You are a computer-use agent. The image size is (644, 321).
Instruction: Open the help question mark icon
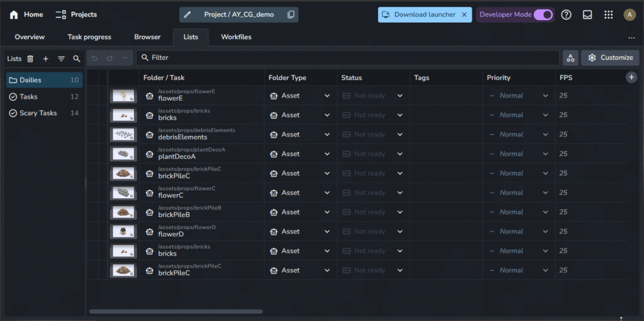tap(567, 15)
